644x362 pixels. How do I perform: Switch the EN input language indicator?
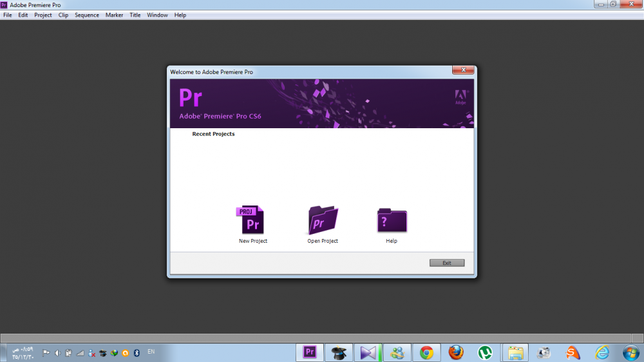click(x=151, y=352)
